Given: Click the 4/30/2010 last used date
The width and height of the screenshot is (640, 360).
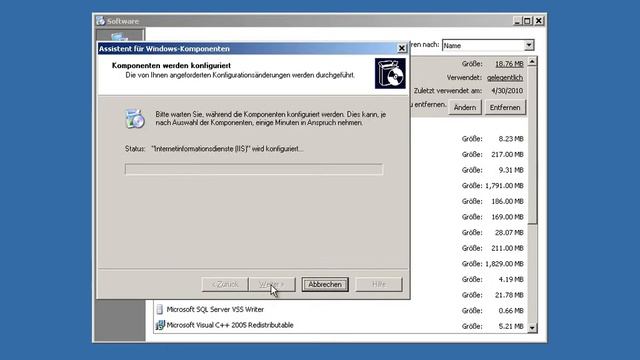Looking at the screenshot, I should click(507, 91).
